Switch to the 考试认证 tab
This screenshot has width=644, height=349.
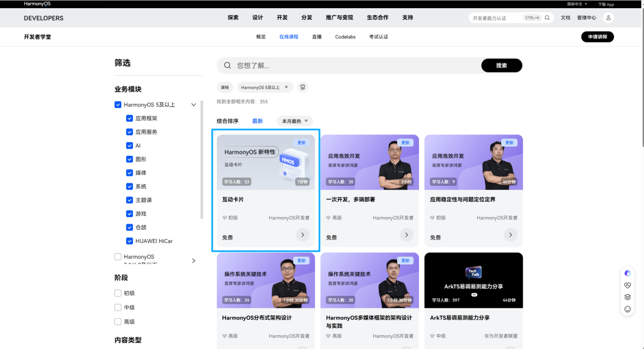pyautogui.click(x=379, y=37)
